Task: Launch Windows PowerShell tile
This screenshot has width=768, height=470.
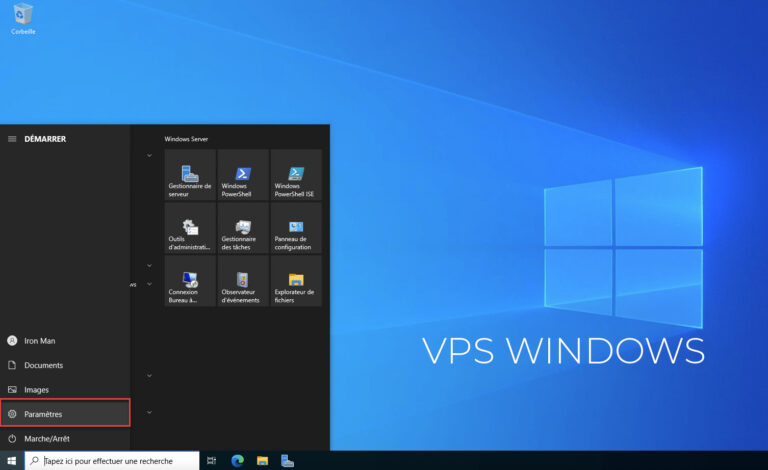Action: click(x=243, y=175)
